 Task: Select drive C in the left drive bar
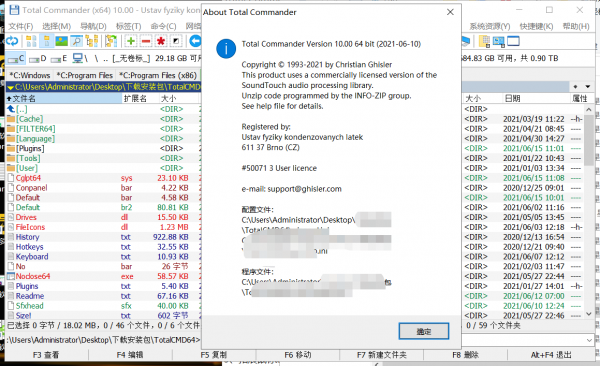click(x=16, y=59)
